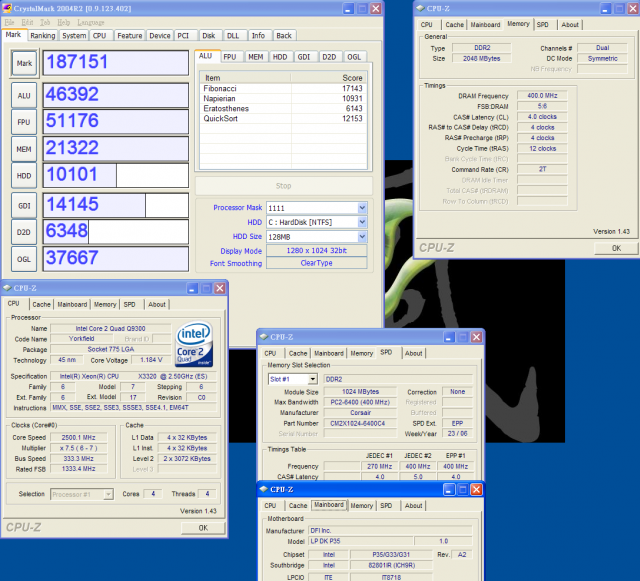640x581 pixels.
Task: Expand the HDD drive dropdown
Action: (x=362, y=222)
